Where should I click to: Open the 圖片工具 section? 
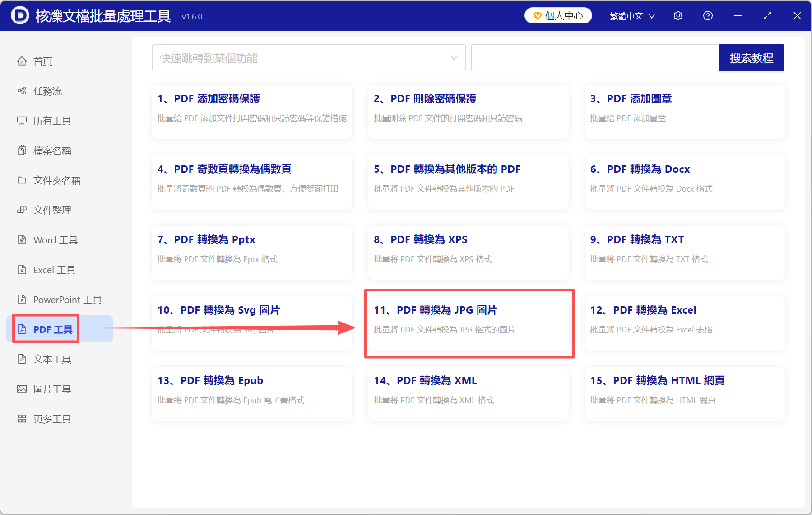(x=52, y=389)
